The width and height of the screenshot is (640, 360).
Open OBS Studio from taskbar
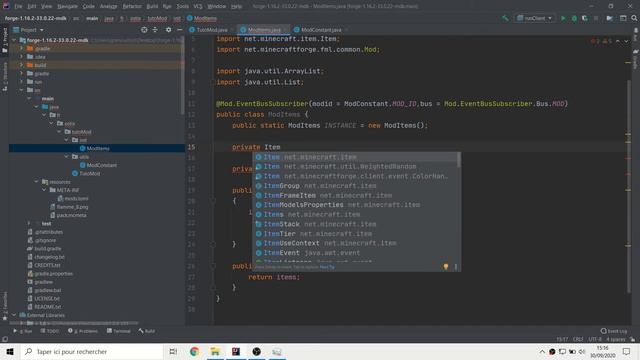tap(256, 351)
